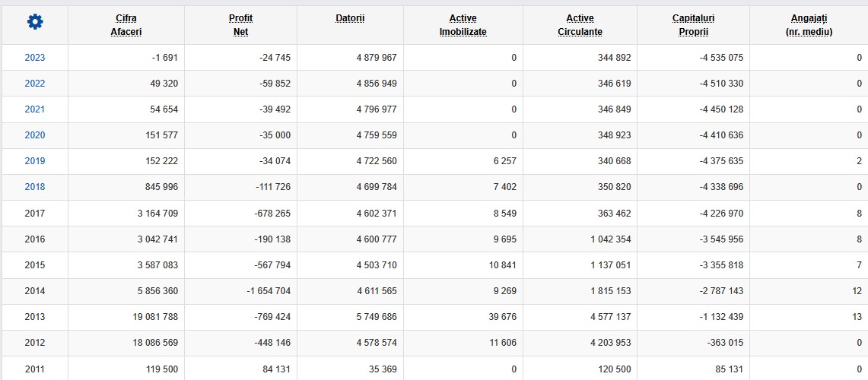The width and height of the screenshot is (868, 380).
Task: Click the Capitaluri Proprii column header
Action: click(693, 25)
